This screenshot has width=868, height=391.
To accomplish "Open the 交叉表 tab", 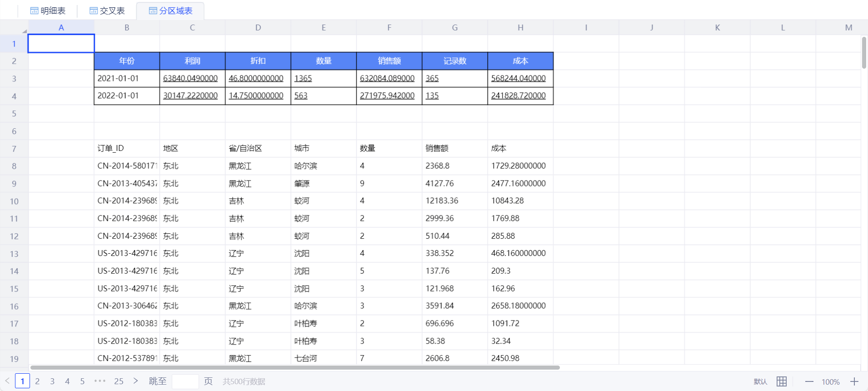I will pyautogui.click(x=107, y=10).
